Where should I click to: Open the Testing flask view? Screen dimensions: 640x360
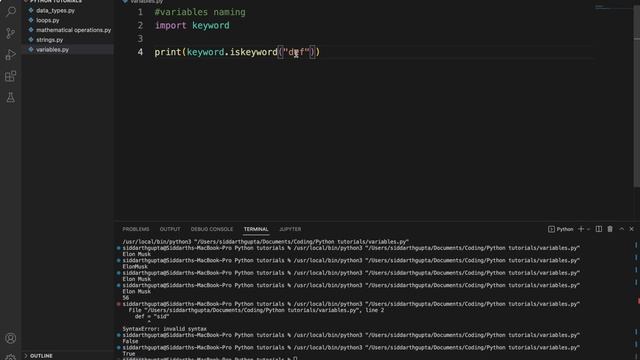(11, 98)
